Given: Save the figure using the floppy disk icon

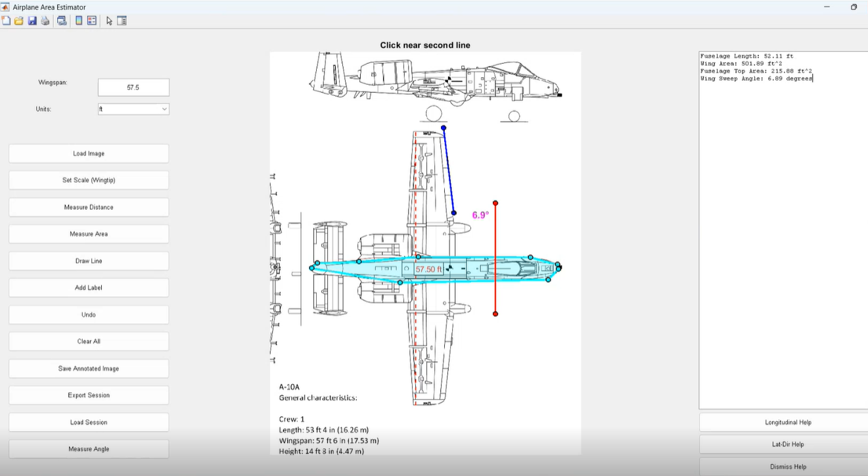Looking at the screenshot, I should [x=32, y=20].
